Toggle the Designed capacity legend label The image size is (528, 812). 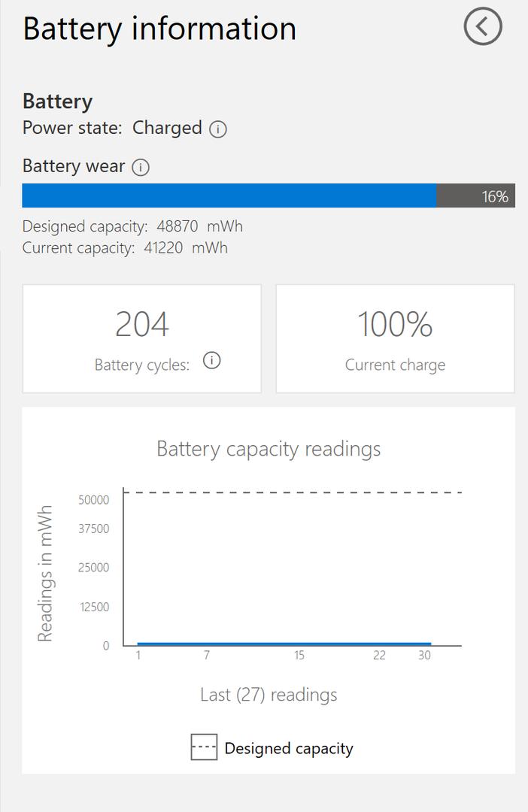289,748
